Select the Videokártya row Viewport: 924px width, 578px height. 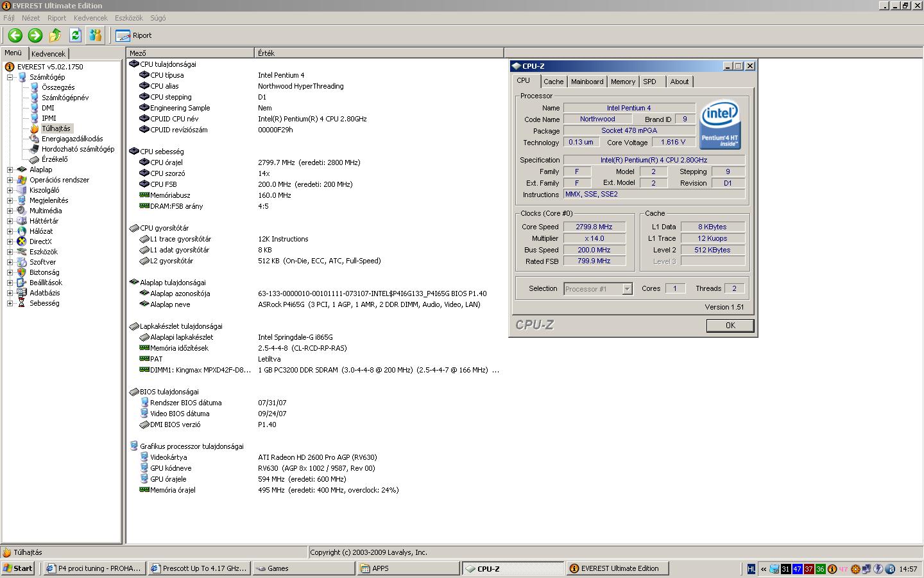point(314,457)
